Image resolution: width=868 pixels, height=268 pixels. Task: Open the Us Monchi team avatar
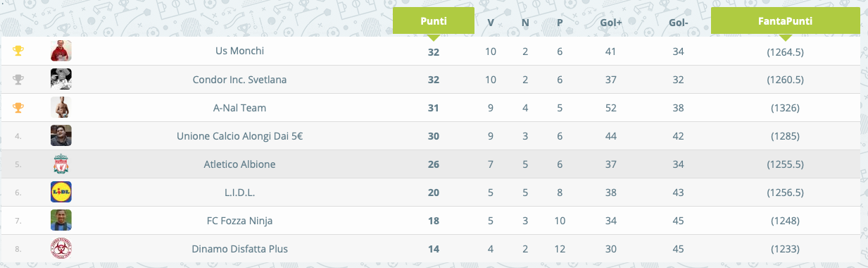tap(61, 51)
